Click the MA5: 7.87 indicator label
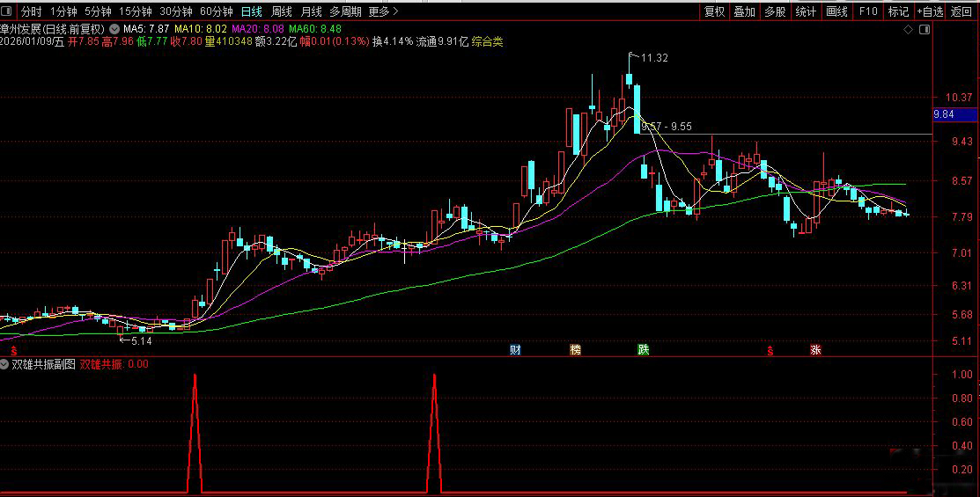The height and width of the screenshot is (497, 980). click(146, 29)
